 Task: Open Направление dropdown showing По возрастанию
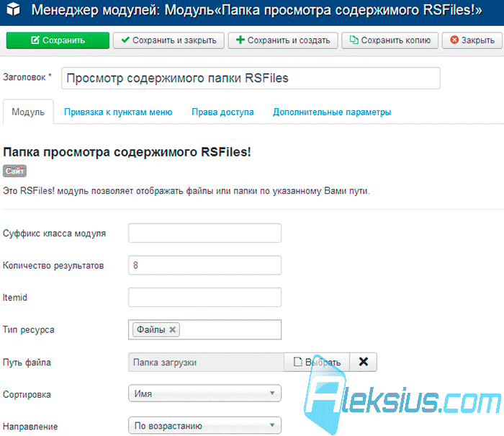point(204,426)
